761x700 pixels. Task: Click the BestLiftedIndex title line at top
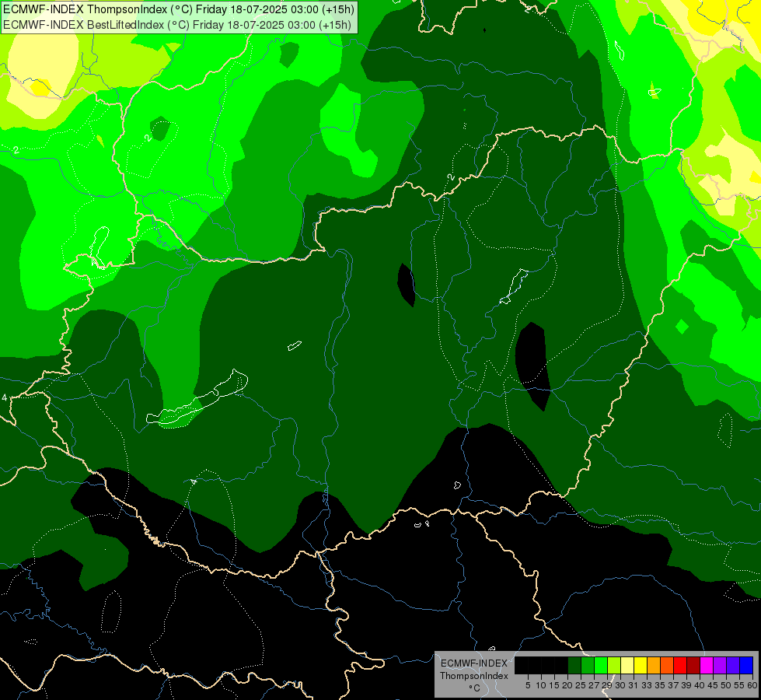pyautogui.click(x=177, y=25)
